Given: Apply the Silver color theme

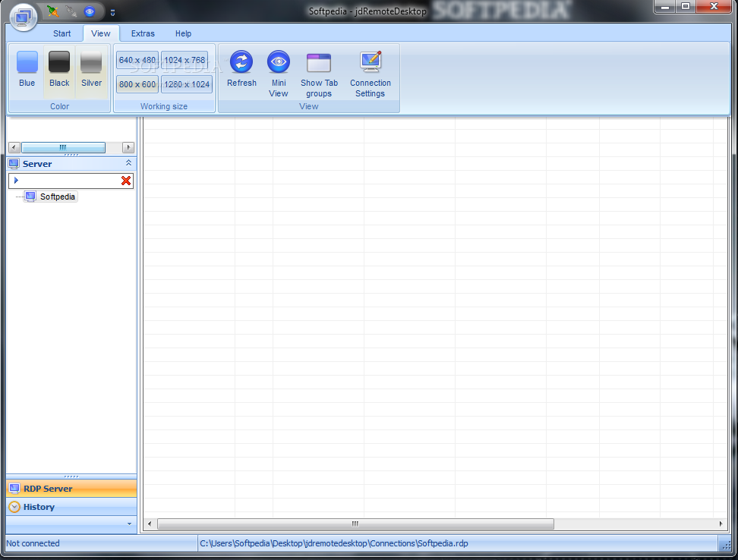Looking at the screenshot, I should point(91,71).
